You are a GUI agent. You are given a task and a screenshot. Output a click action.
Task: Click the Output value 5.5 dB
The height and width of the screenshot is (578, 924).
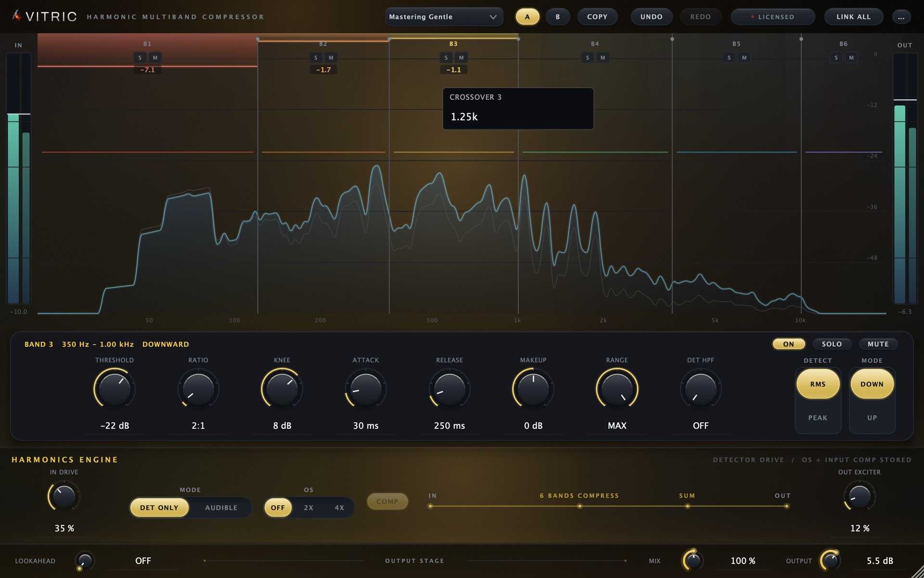coord(880,561)
